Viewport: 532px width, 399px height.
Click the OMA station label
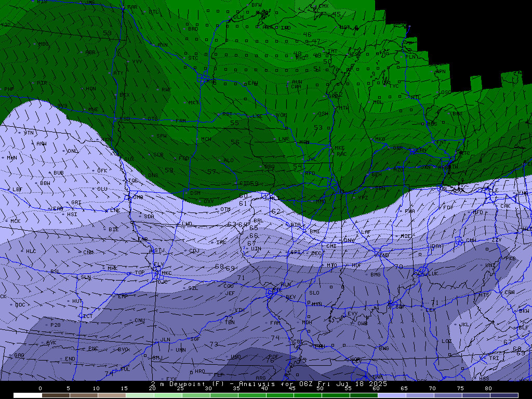[138, 197]
